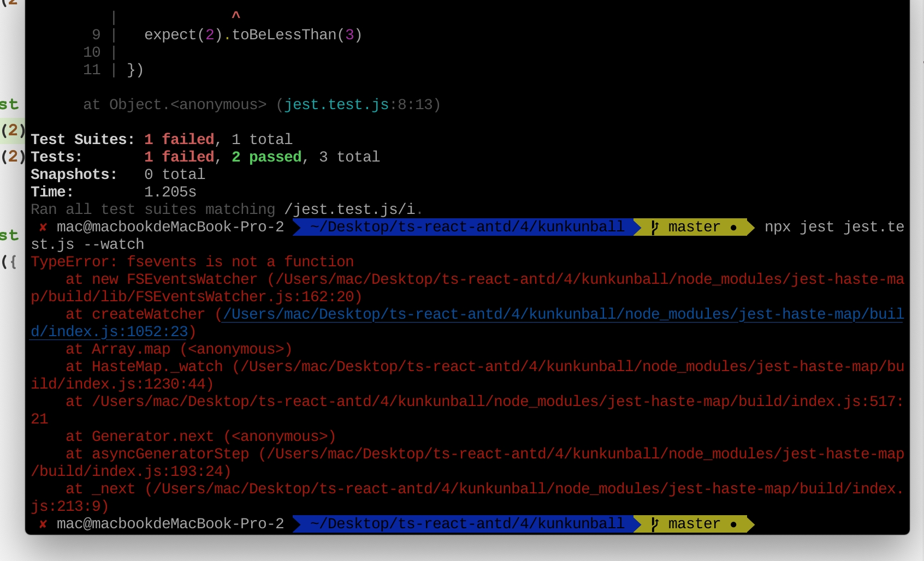
Task: Click the red x status mark on the last prompt line
Action: pyautogui.click(x=43, y=524)
